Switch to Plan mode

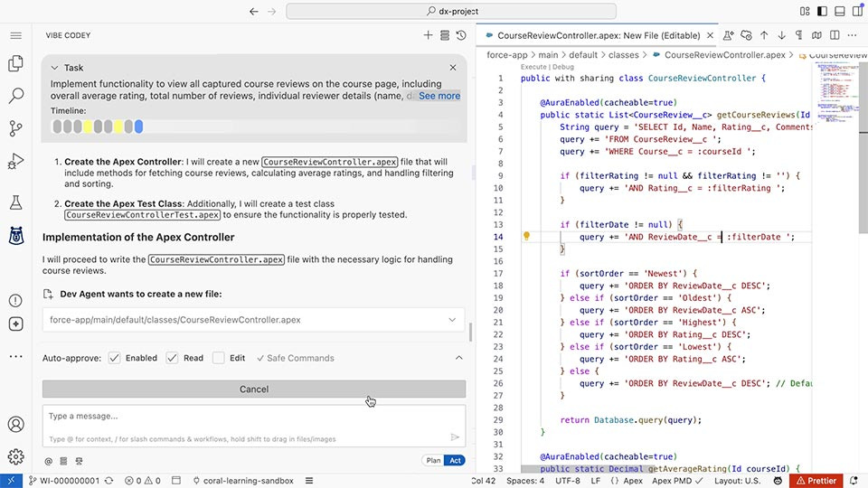tap(433, 460)
